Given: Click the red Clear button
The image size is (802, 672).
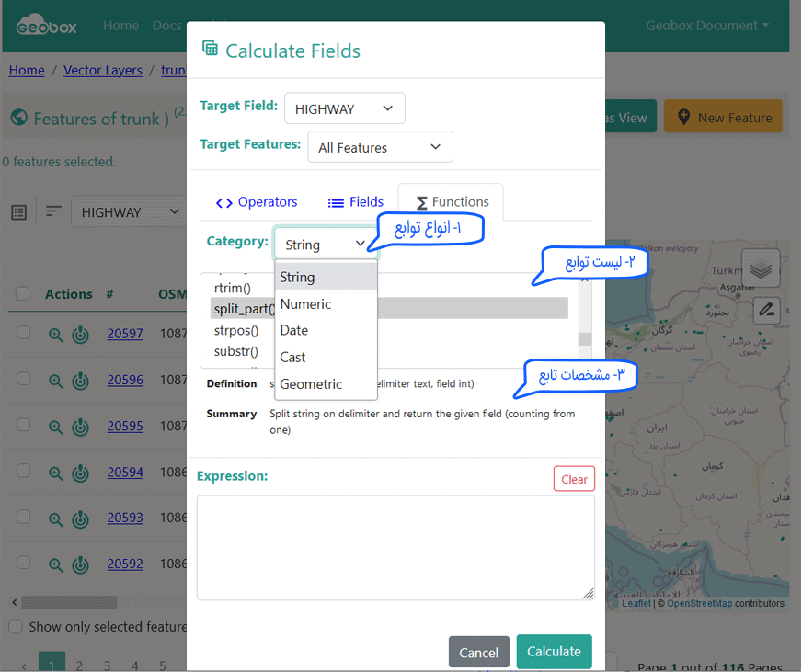Looking at the screenshot, I should pos(574,479).
